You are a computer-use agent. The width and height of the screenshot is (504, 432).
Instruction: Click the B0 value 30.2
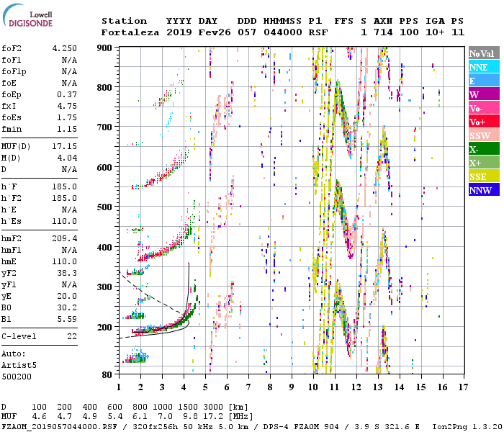point(67,307)
